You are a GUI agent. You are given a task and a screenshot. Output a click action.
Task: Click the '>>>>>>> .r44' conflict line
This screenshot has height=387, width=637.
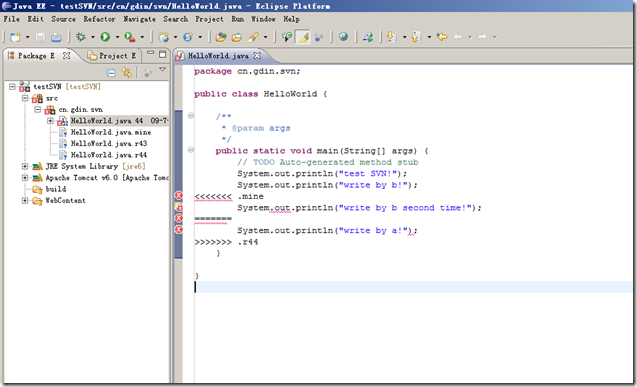pos(226,242)
